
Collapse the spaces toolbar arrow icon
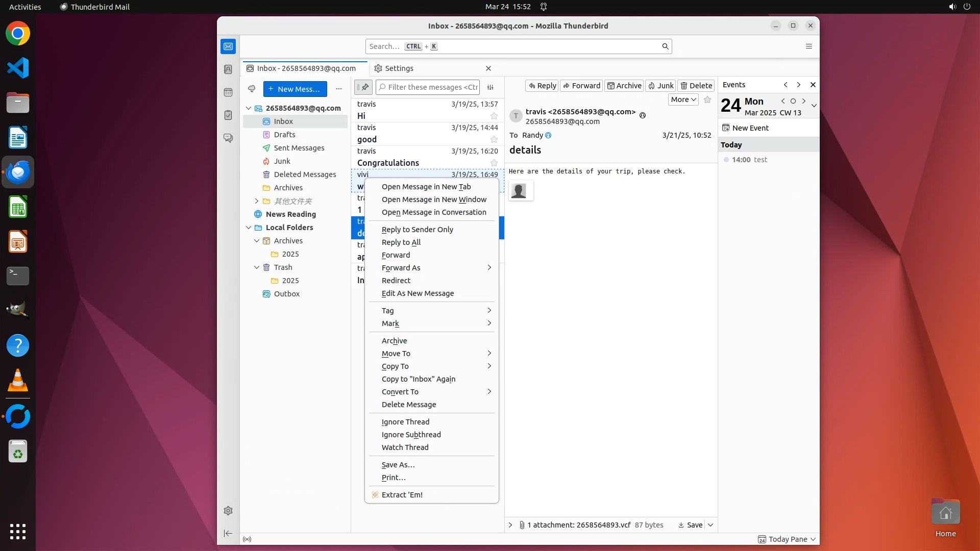(228, 534)
